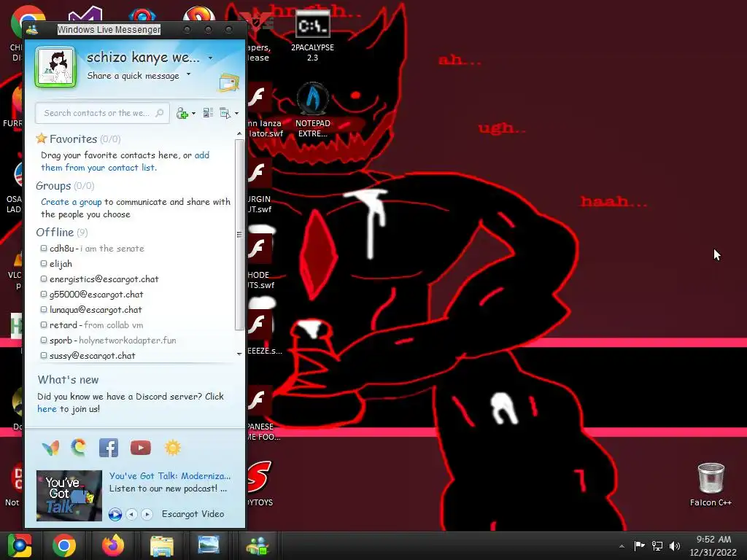Click the MSN butterfly icon
Viewport: 747px width, 560px height.
pos(50,448)
